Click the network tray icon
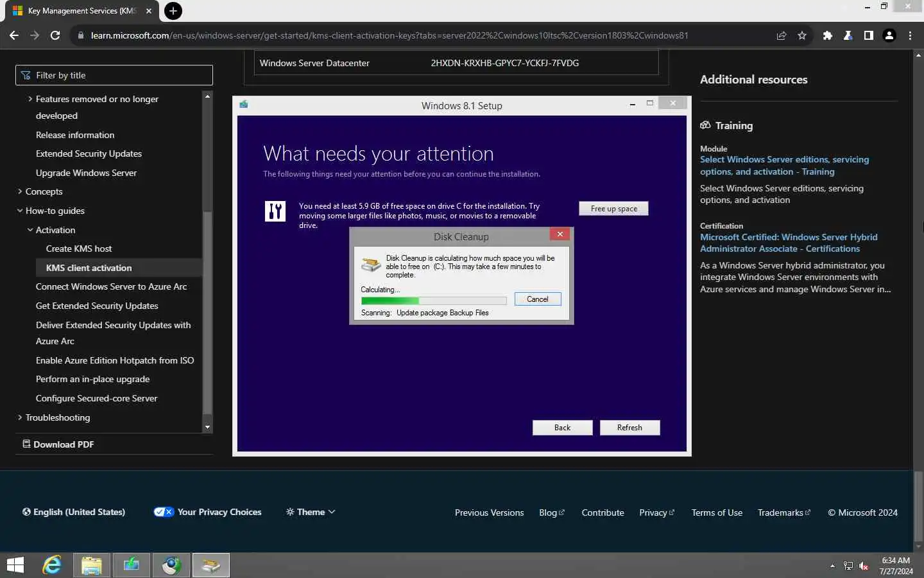924x578 pixels. pos(848,566)
